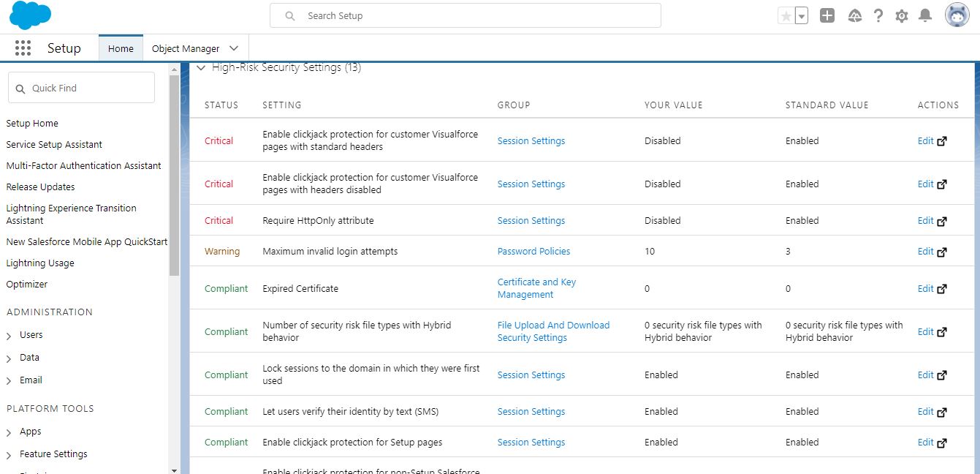
Task: Click the external-link icon beside first Edit
Action: pos(941,140)
